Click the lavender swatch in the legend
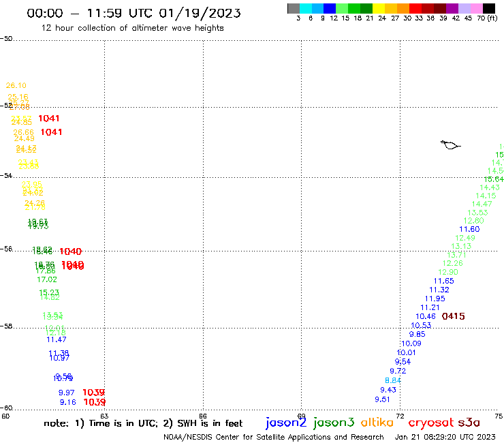 (x=464, y=8)
